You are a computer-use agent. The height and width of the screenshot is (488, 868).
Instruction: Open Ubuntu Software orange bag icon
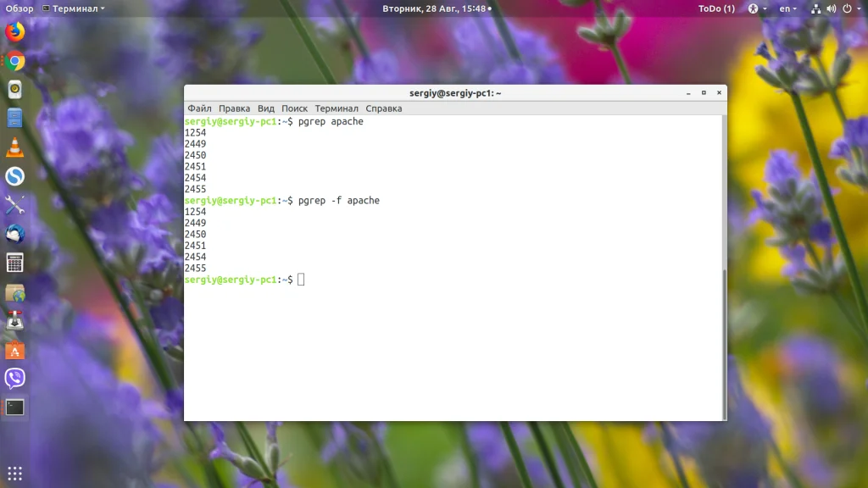15,350
